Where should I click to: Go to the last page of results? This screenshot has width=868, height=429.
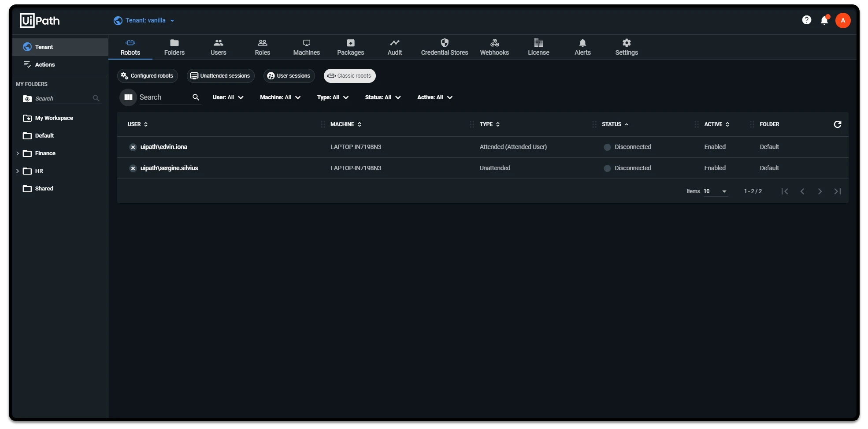837,191
